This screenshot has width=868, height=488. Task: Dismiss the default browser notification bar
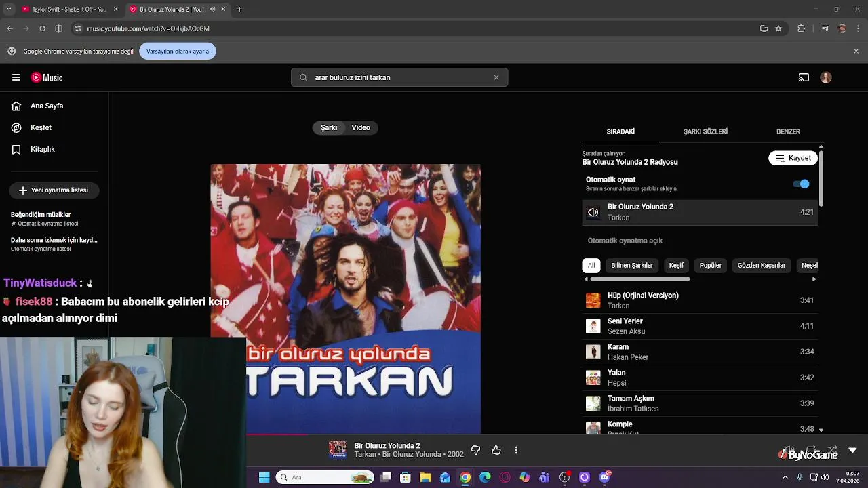[856, 52]
